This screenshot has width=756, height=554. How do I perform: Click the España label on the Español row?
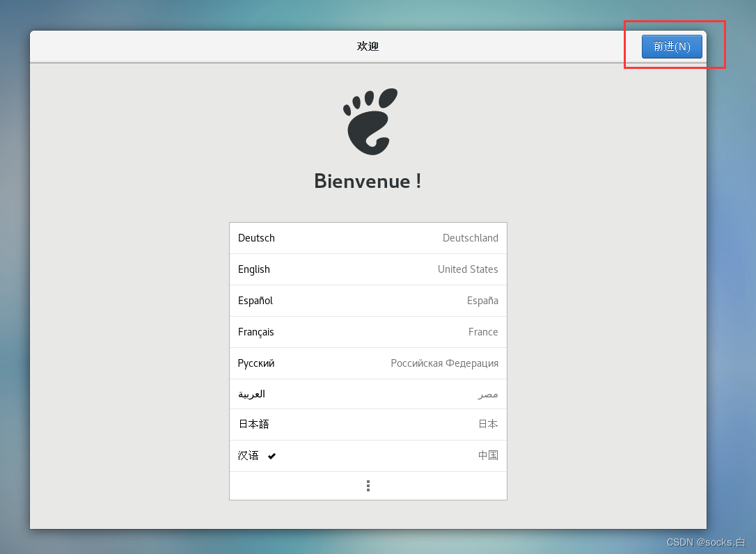tap(482, 301)
